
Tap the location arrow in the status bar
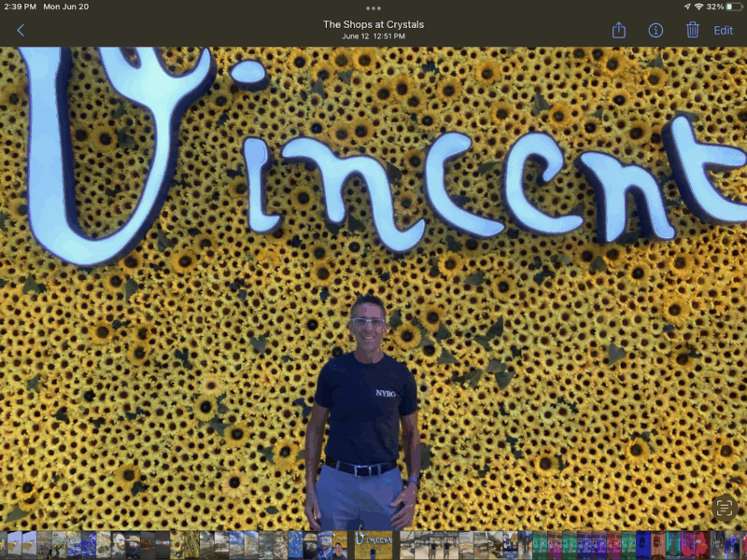tap(684, 7)
